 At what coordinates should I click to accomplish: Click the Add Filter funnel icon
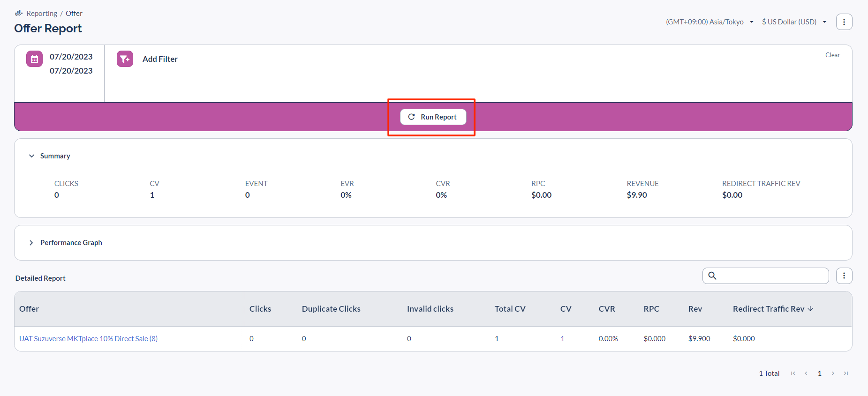[x=125, y=59]
